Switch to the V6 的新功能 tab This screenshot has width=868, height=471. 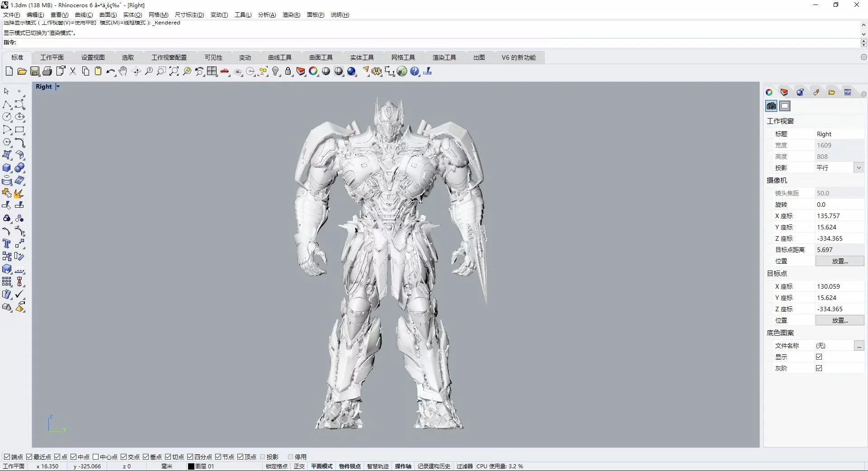point(519,57)
